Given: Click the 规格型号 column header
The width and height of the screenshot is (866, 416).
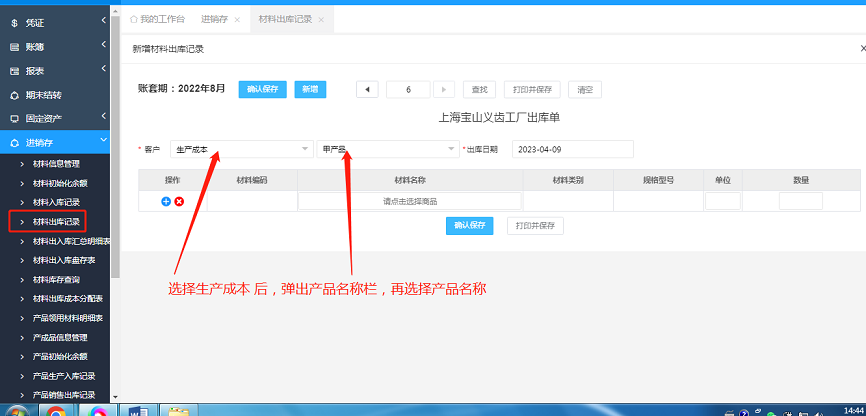Looking at the screenshot, I should pyautogui.click(x=658, y=181).
